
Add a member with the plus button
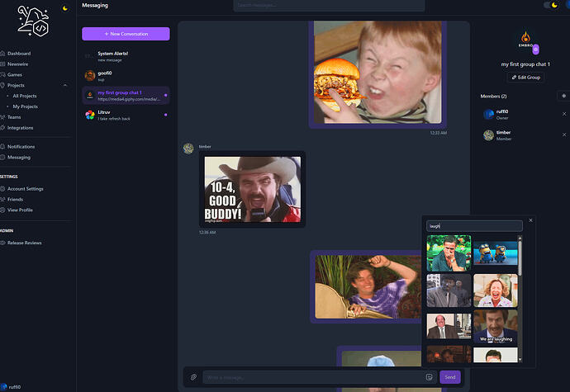564,96
